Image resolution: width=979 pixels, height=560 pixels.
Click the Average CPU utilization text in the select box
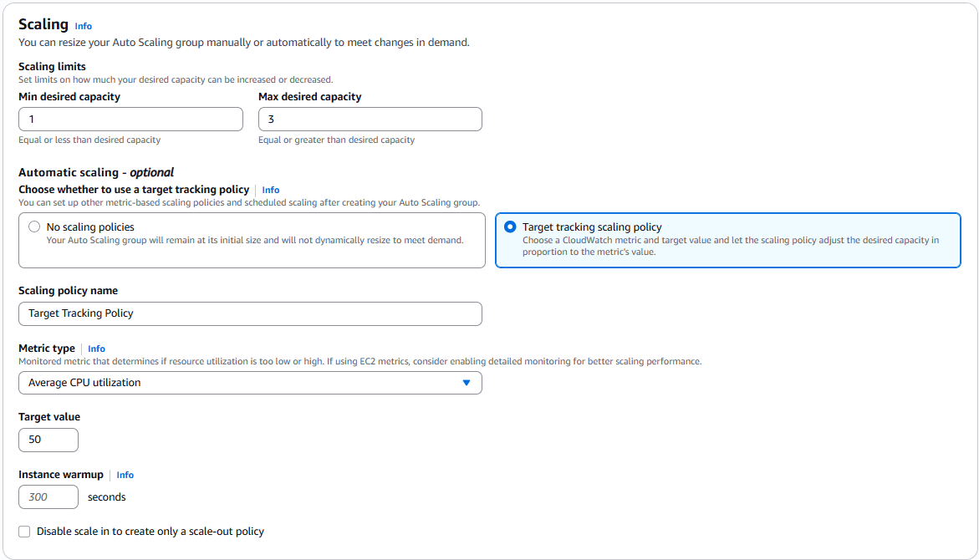(x=84, y=383)
